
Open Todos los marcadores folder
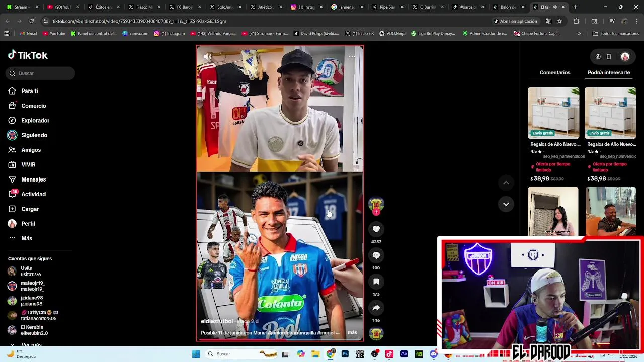click(616, 34)
